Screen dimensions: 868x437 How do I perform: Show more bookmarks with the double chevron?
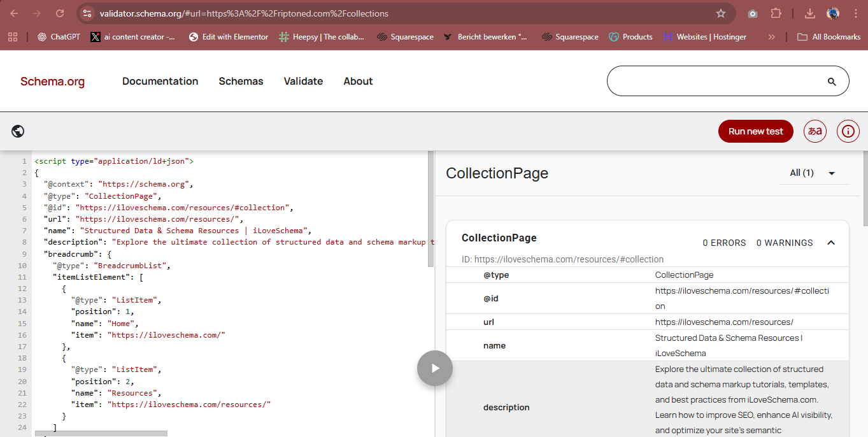tap(772, 37)
